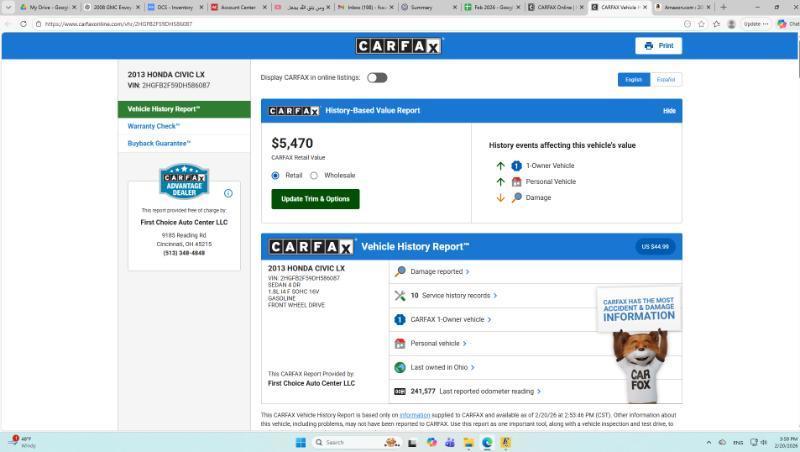Open the Buyback Guarantee tab

(158, 143)
